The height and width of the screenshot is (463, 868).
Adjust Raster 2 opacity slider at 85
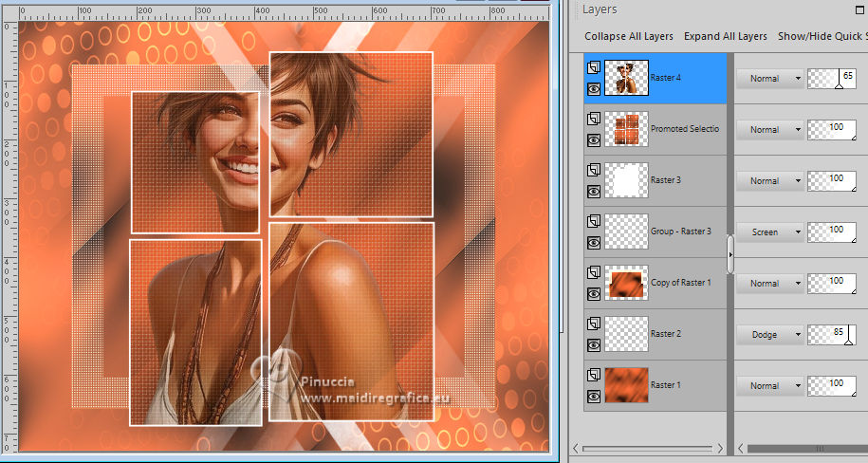click(832, 335)
